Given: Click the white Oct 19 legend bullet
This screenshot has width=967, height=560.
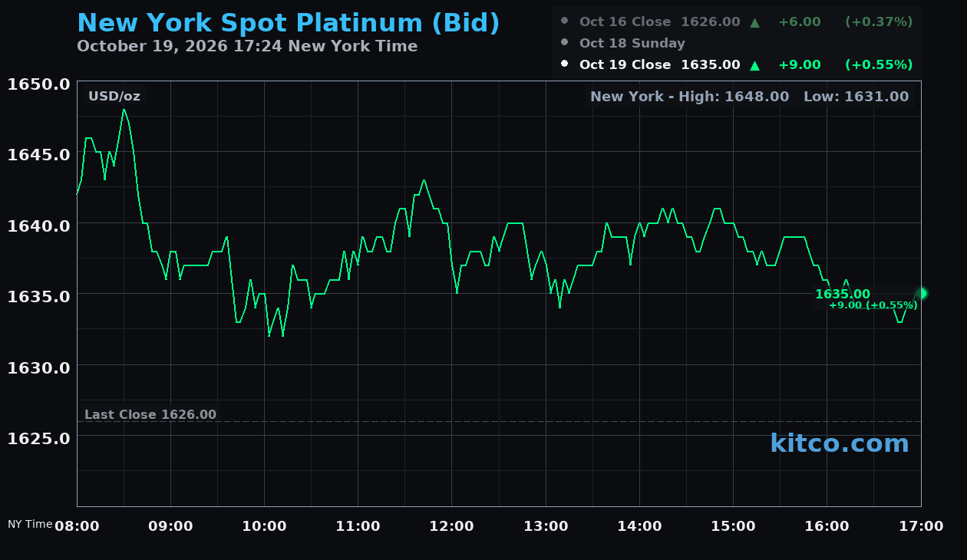Looking at the screenshot, I should click(565, 64).
